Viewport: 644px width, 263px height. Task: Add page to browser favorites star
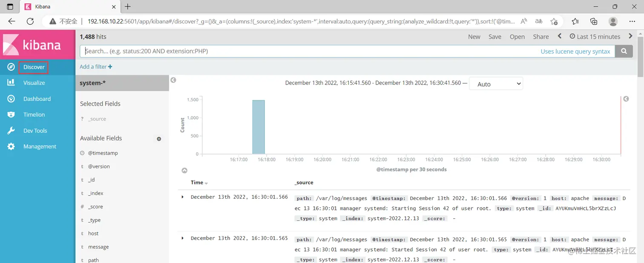pos(554,21)
